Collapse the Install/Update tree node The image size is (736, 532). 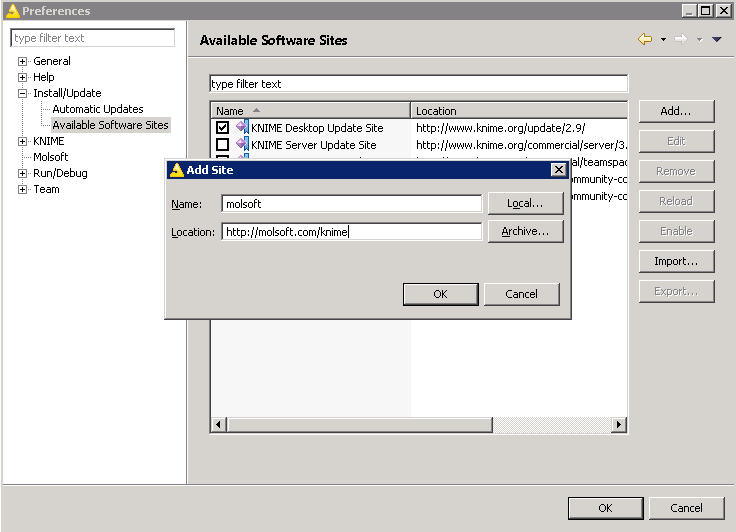pos(22,93)
